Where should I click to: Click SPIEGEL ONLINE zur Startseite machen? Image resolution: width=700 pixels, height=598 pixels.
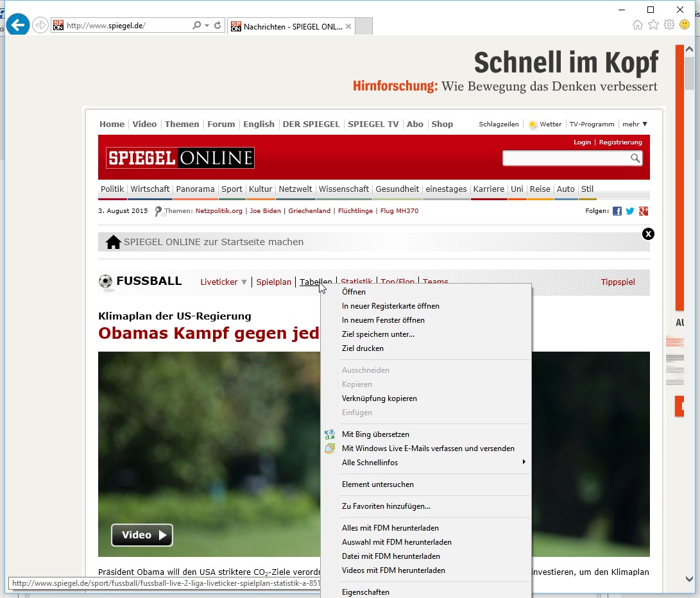click(214, 242)
